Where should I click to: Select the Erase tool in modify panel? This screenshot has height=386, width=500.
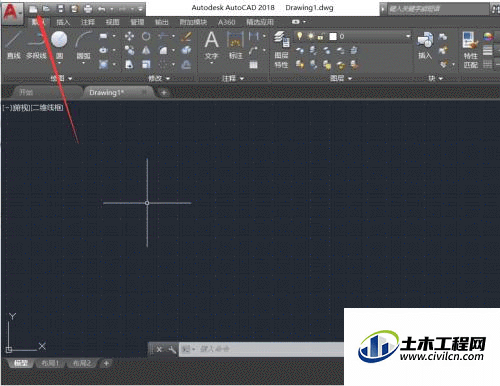click(x=186, y=36)
